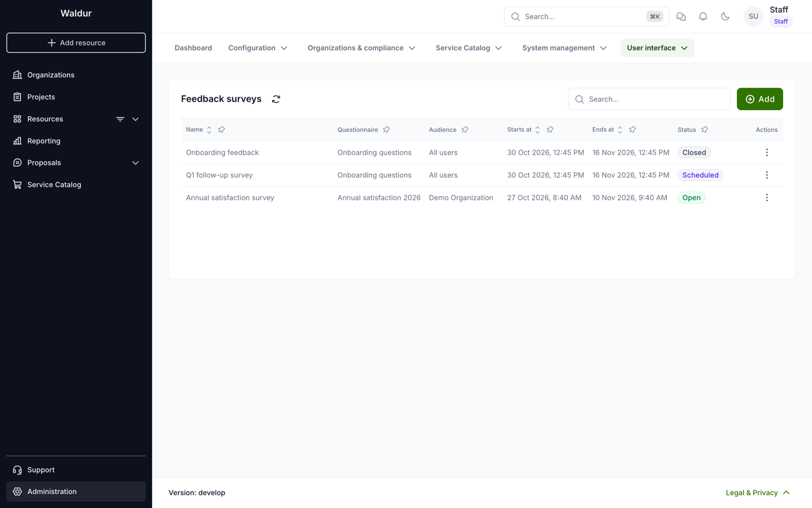Open the Configuration dropdown menu
The width and height of the screenshot is (812, 508).
258,48
